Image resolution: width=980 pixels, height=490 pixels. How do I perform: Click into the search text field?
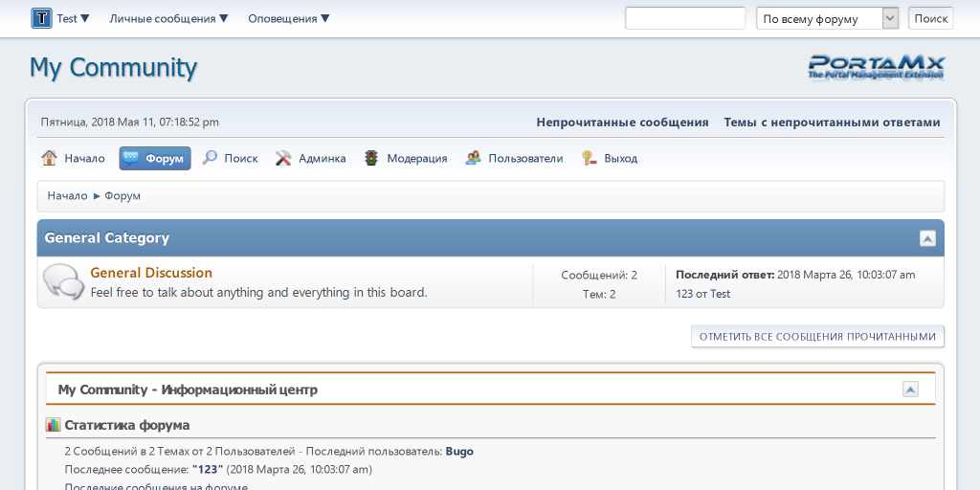point(684,18)
